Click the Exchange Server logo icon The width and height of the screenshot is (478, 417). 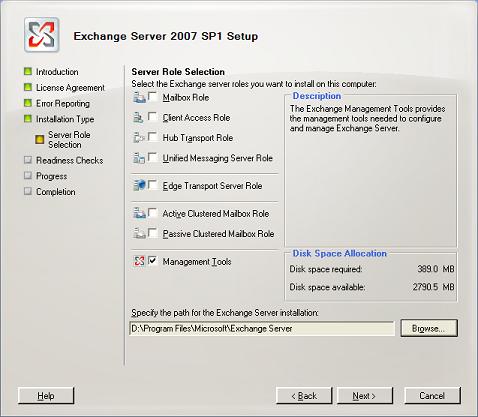coord(42,35)
